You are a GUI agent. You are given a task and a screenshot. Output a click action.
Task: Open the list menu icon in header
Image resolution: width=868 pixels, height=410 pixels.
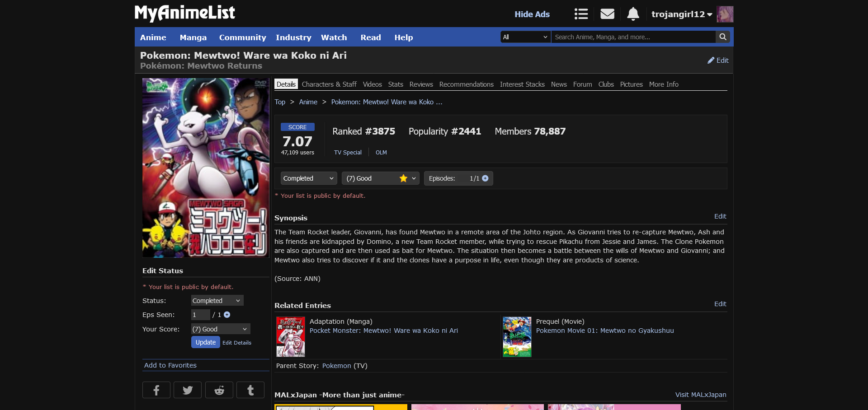pyautogui.click(x=581, y=14)
